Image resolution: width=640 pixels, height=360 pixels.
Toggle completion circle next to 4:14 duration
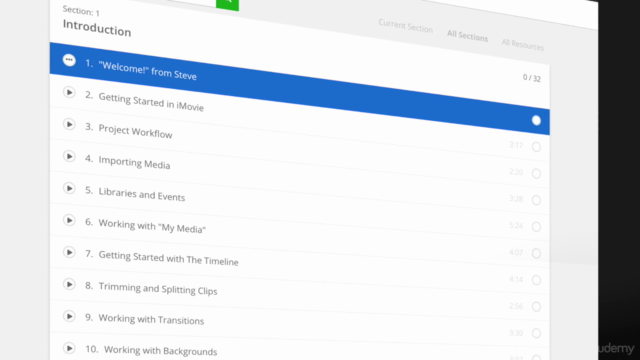point(536,280)
